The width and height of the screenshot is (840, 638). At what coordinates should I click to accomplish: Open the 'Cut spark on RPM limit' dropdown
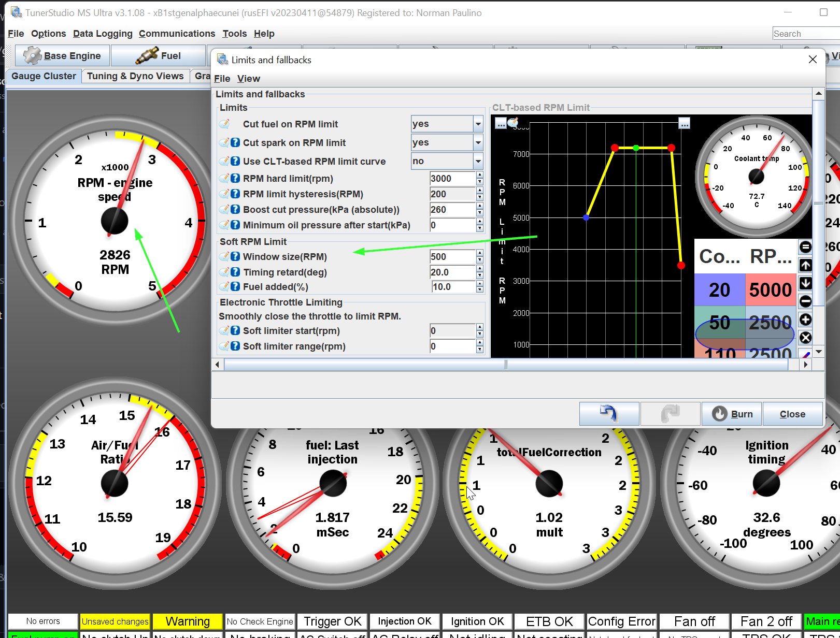[477, 142]
